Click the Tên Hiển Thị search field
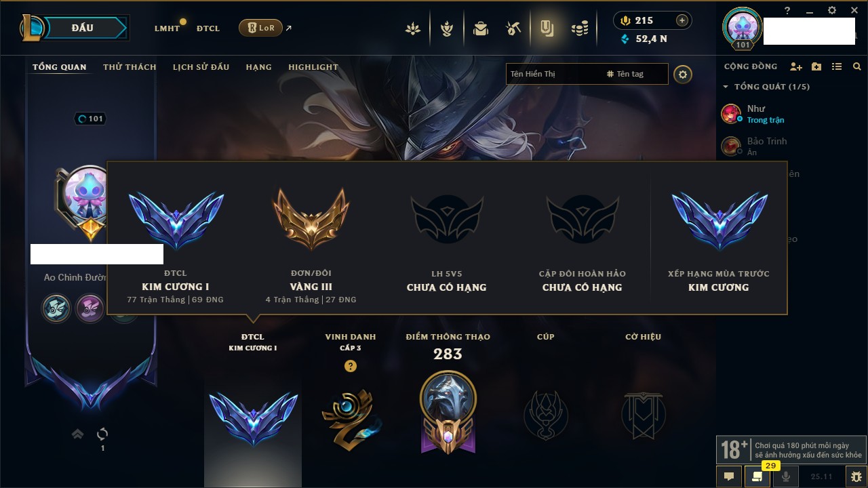 [x=554, y=74]
